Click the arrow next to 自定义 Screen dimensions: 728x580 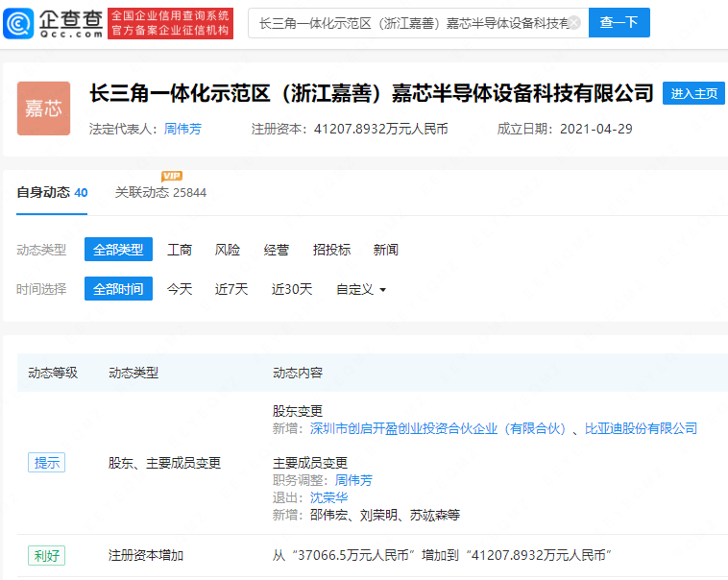pyautogui.click(x=383, y=290)
